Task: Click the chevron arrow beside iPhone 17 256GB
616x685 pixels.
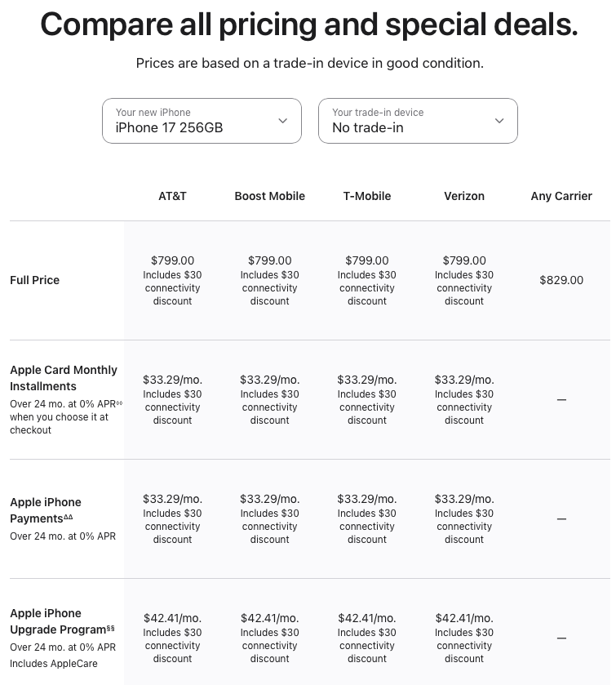Action: click(x=282, y=121)
